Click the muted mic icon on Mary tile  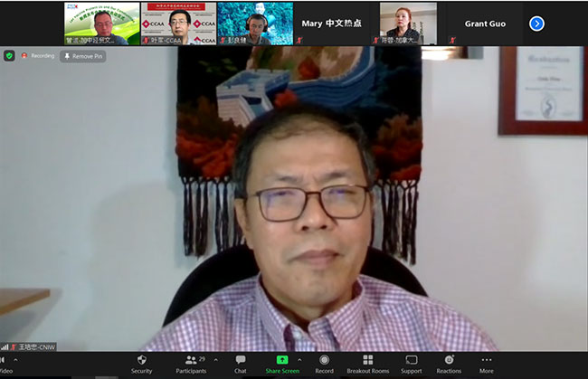point(299,40)
